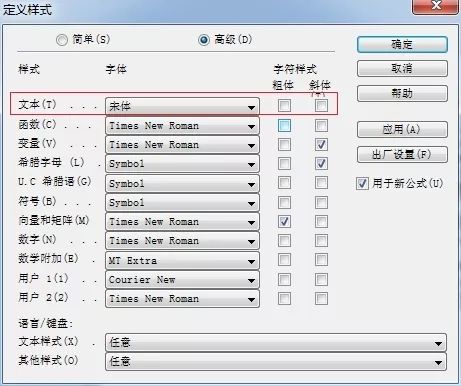The image size is (461, 386).
Task: Uncheck italic for 变量(V)
Action: 321,145
